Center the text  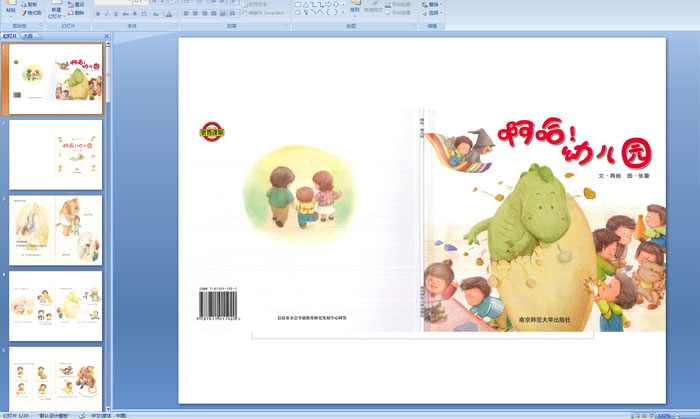(195, 13)
